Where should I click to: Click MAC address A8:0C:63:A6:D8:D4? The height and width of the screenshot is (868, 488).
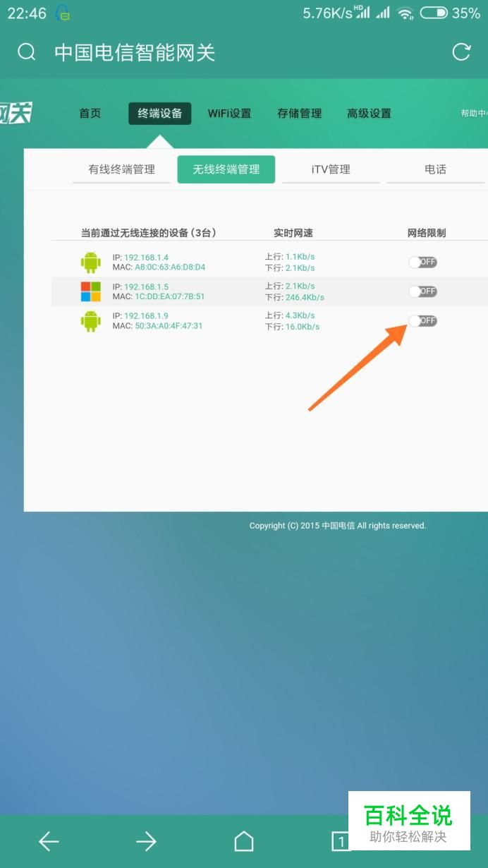(x=170, y=267)
